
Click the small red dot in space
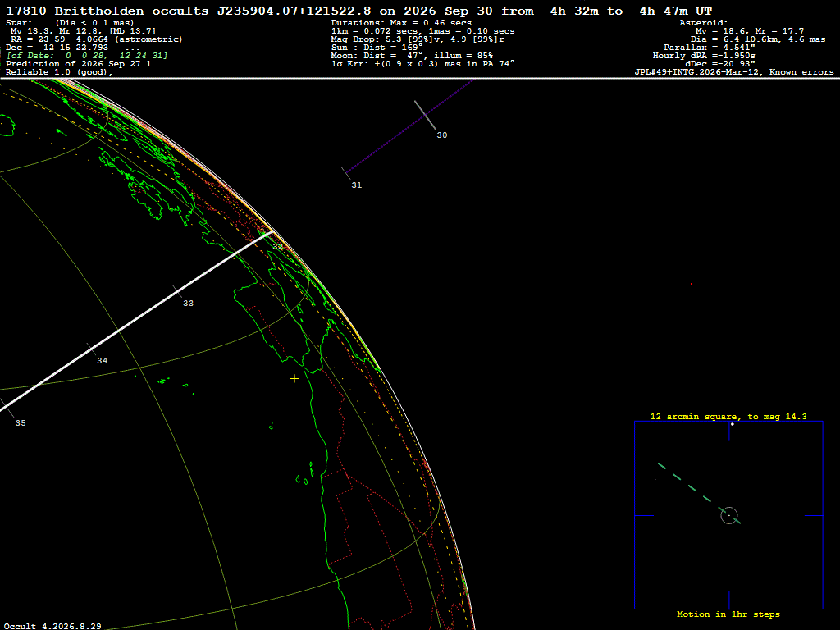point(691,284)
